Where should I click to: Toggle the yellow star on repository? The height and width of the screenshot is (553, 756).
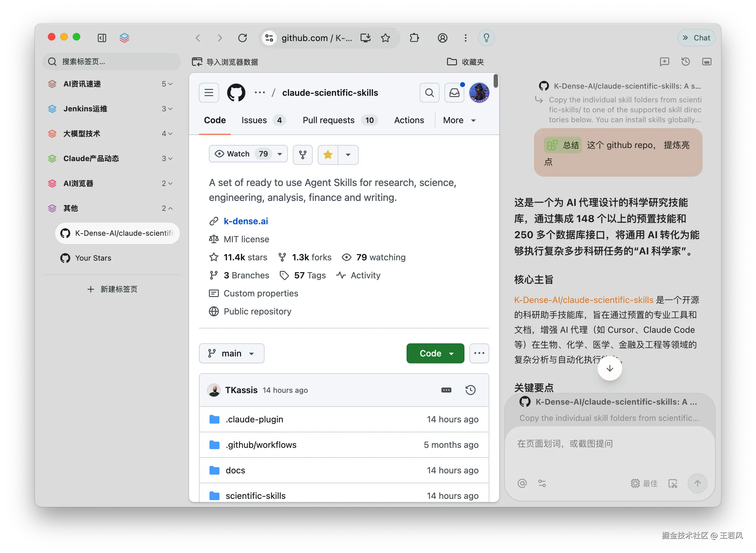[x=328, y=154]
